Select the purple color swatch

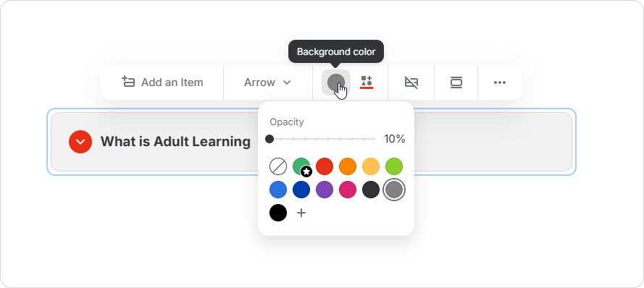pos(325,190)
